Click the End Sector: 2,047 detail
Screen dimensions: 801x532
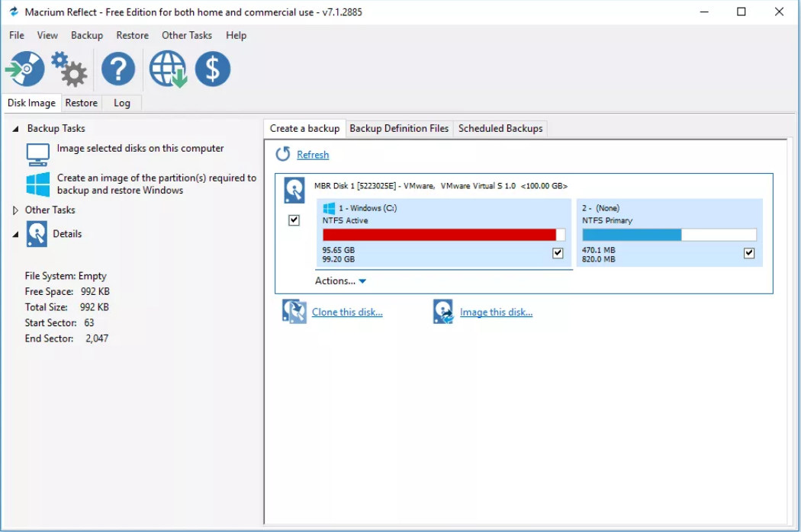pyautogui.click(x=66, y=338)
